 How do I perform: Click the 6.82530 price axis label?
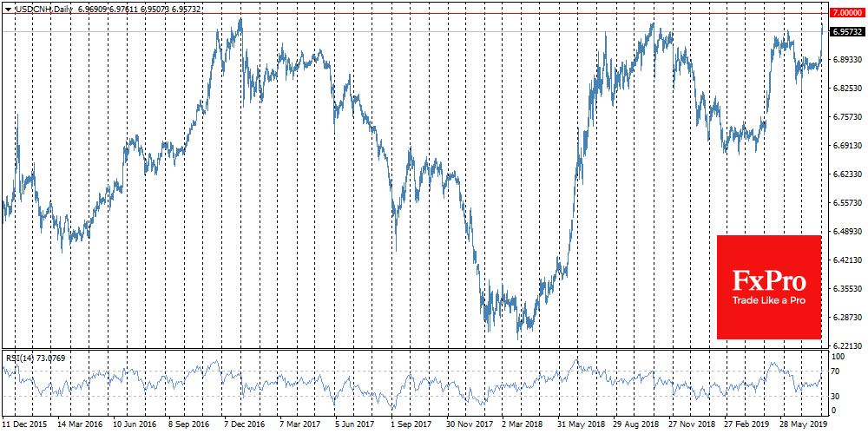pyautogui.click(x=847, y=89)
